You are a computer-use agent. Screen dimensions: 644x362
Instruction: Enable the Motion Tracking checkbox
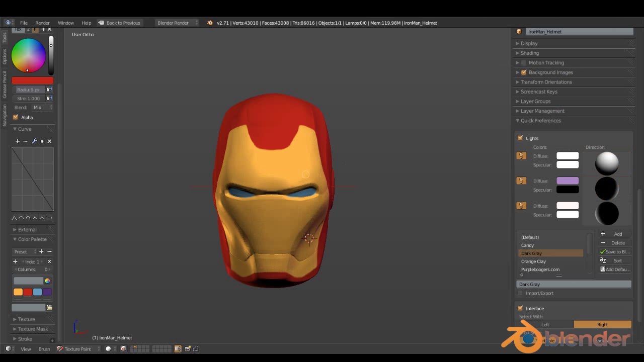(524, 63)
